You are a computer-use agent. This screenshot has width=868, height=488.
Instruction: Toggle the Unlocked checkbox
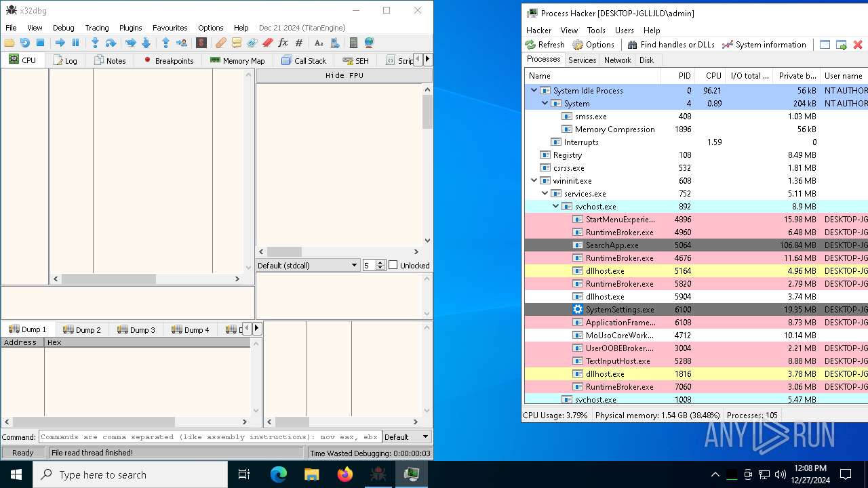393,265
